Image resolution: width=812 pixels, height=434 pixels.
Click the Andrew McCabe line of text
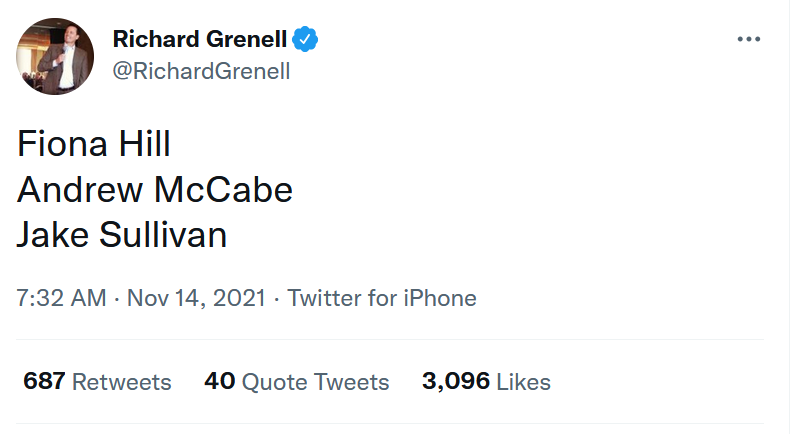155,190
